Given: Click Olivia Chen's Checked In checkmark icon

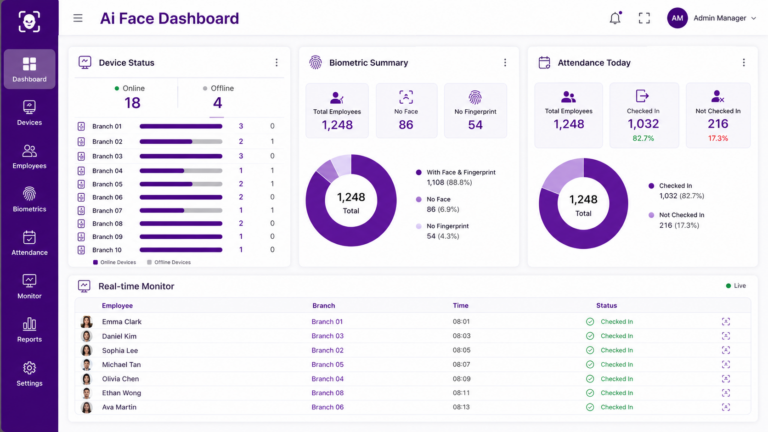Looking at the screenshot, I should point(590,379).
